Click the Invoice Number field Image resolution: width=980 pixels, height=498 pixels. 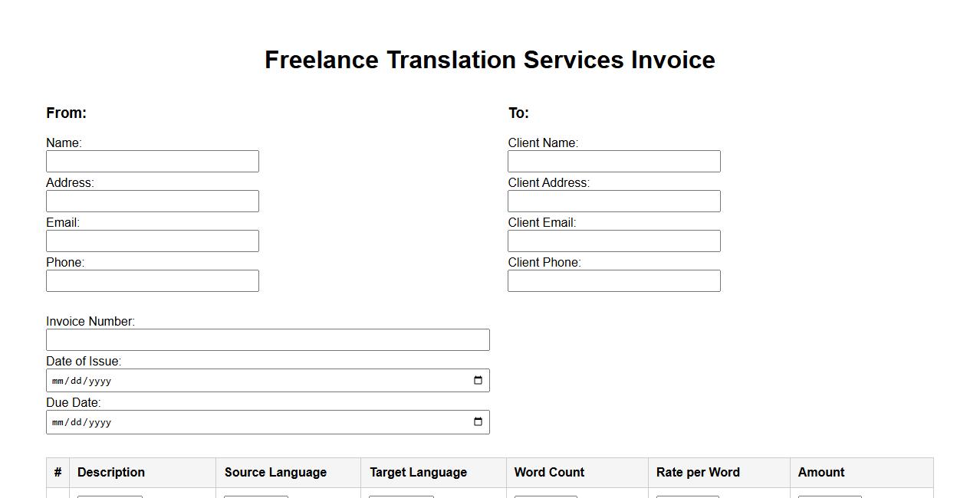pyautogui.click(x=268, y=340)
